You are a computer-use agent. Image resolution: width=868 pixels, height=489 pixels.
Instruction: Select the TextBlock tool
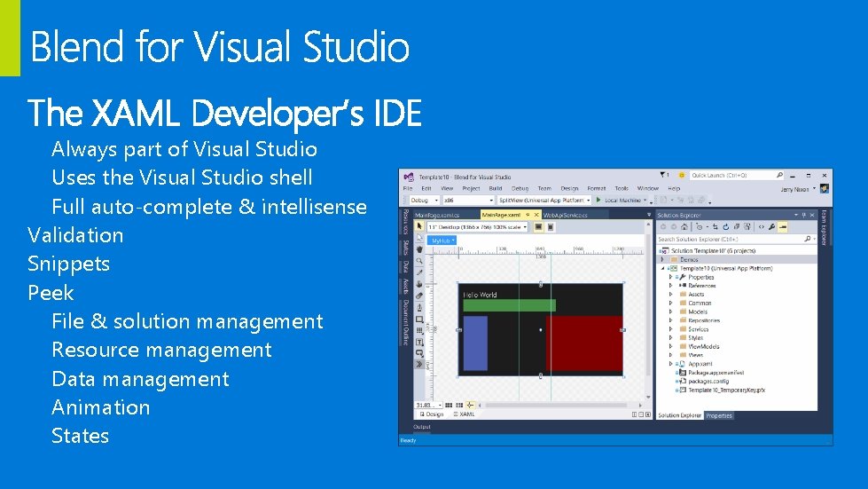point(419,342)
